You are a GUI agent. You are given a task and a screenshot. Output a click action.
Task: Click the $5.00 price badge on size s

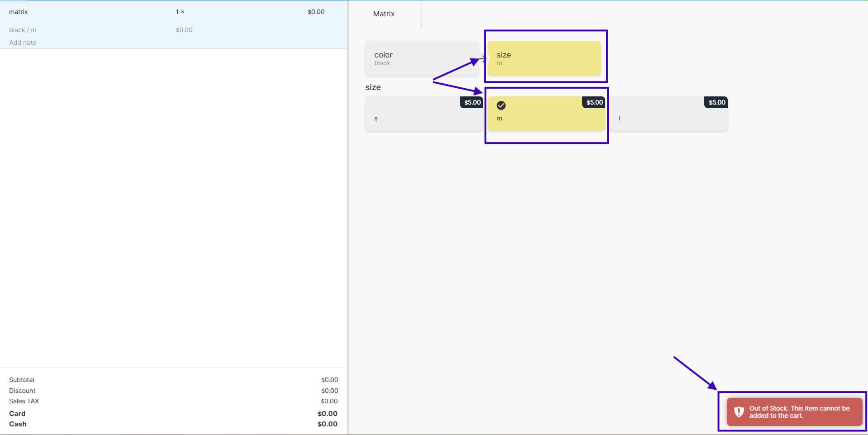[472, 102]
